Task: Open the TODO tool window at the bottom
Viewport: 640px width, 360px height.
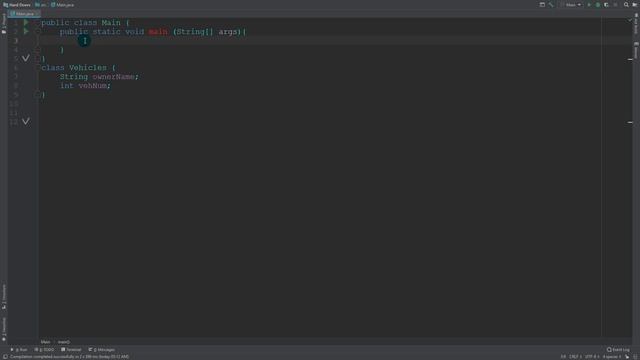Action: (44, 350)
